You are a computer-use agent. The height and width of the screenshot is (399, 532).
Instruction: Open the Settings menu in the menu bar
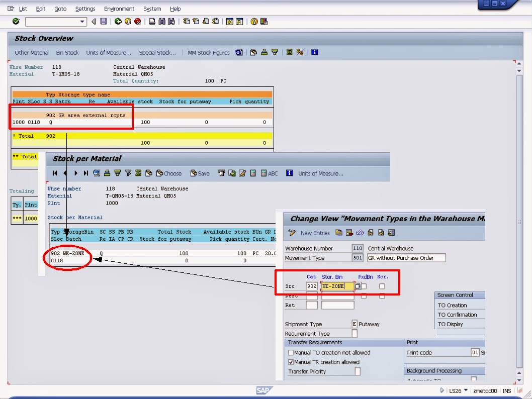[x=85, y=9]
